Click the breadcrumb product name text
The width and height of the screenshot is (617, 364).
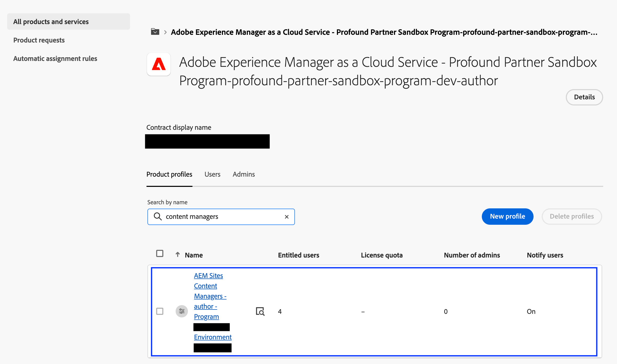(x=384, y=32)
